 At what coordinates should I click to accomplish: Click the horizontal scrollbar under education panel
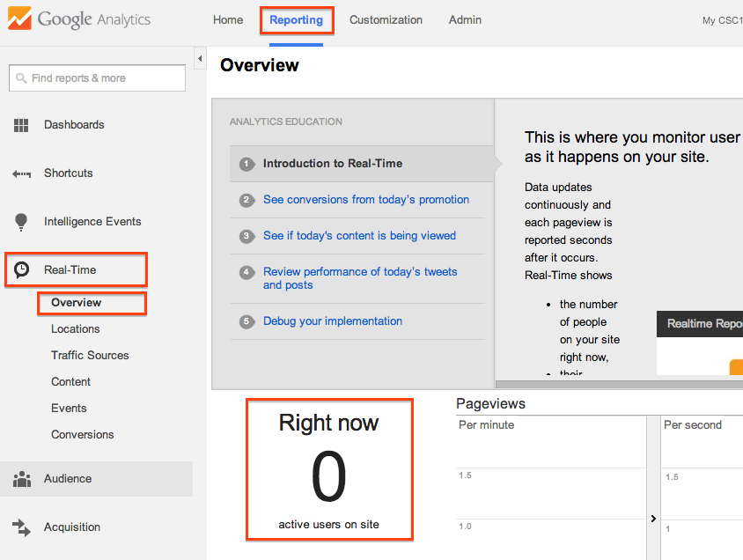(616, 384)
